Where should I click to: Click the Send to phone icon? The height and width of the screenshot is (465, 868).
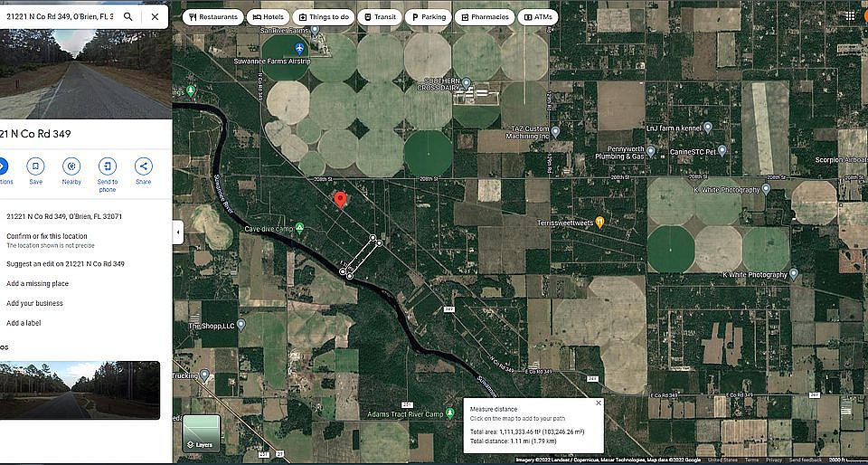click(108, 166)
